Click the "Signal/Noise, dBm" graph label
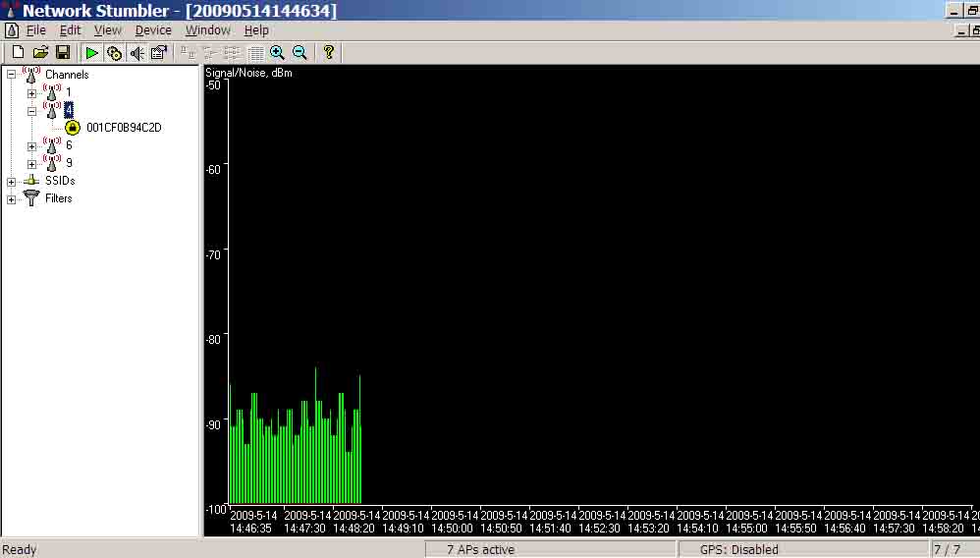Viewport: 980px width, 558px height. (248, 73)
